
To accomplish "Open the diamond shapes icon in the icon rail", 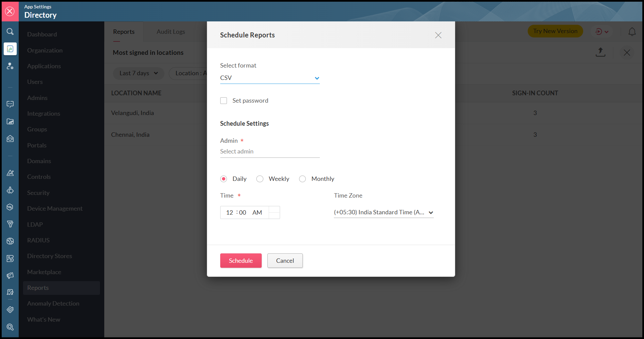I will [10, 190].
